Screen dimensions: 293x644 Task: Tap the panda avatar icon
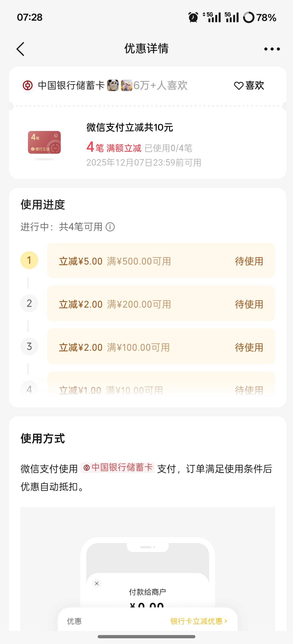(113, 85)
